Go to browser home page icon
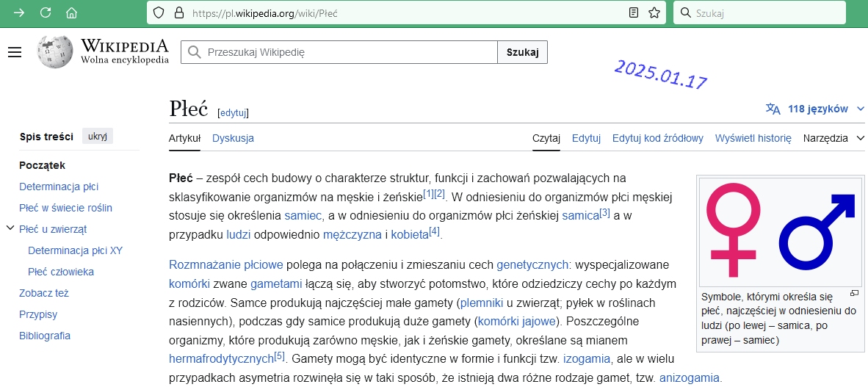The height and width of the screenshot is (387, 868). pos(71,12)
